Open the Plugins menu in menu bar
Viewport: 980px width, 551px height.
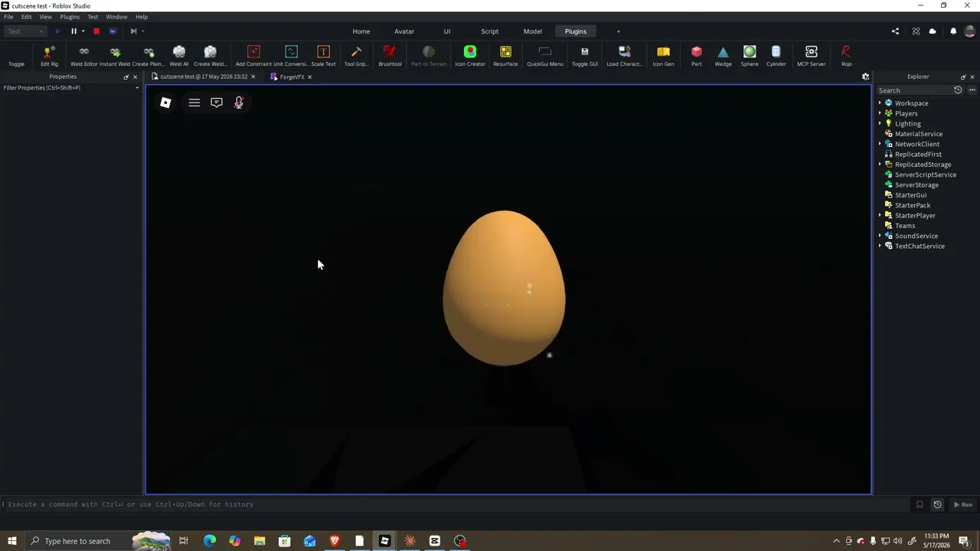tap(70, 17)
